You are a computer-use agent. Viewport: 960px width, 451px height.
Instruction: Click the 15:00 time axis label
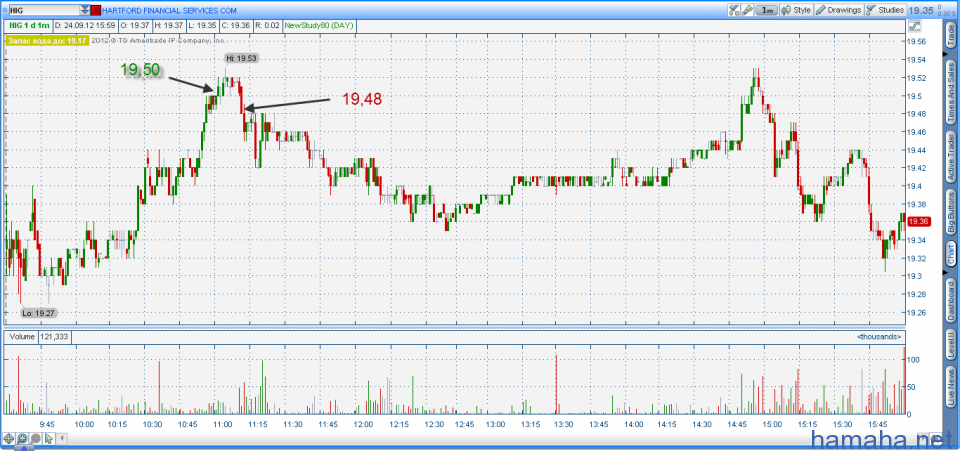pos(772,423)
